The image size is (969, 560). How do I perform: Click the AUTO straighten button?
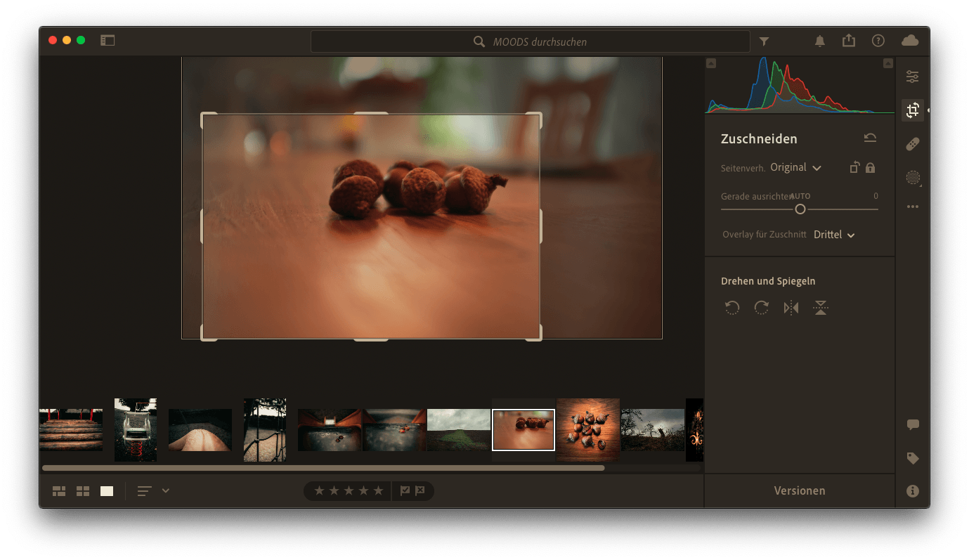pos(800,197)
